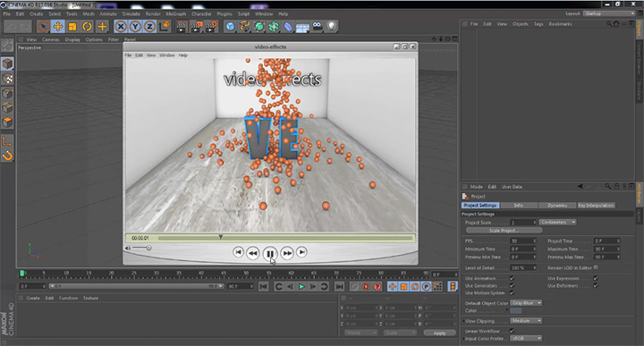Open the Layout dropdown
The height and width of the screenshot is (346, 644).
click(x=609, y=13)
